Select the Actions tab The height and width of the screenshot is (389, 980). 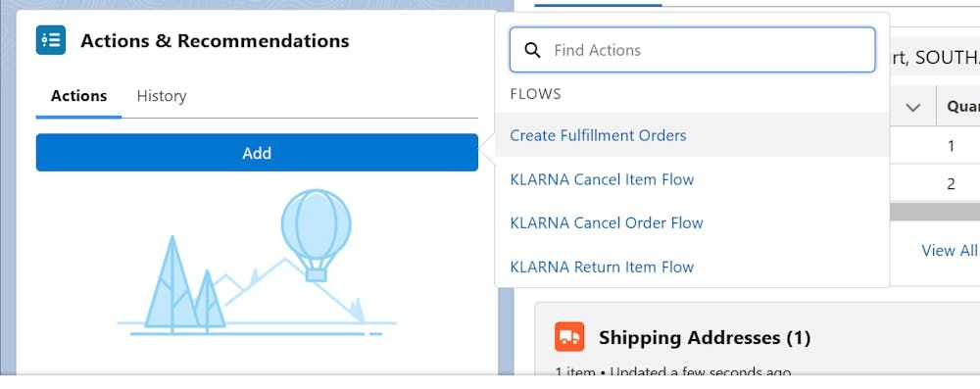[78, 96]
